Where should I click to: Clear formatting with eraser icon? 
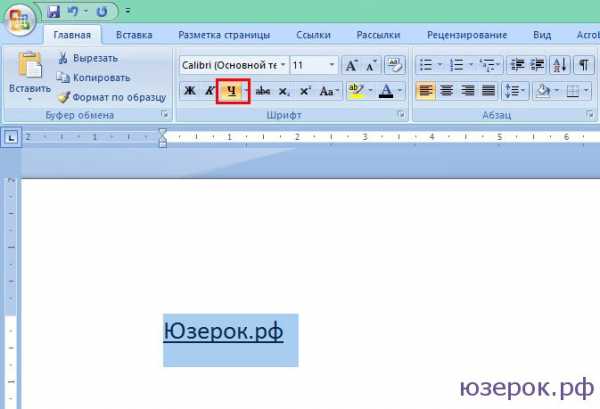point(395,65)
